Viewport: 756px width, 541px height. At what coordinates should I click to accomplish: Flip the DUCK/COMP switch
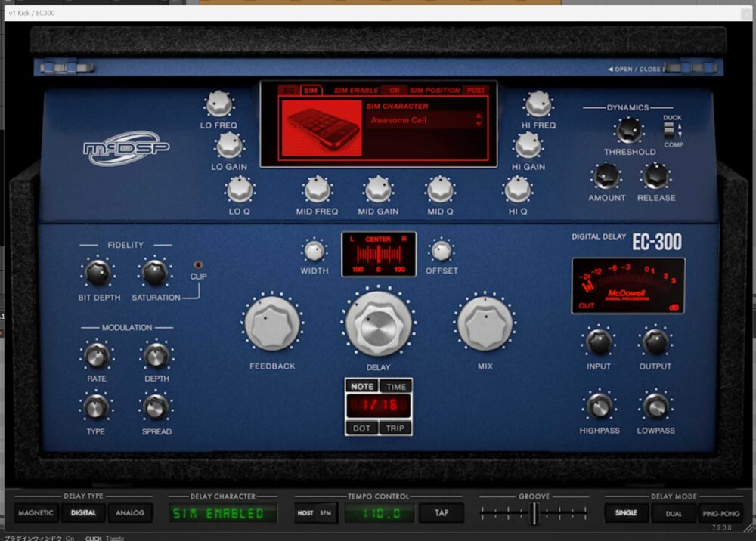click(x=669, y=130)
